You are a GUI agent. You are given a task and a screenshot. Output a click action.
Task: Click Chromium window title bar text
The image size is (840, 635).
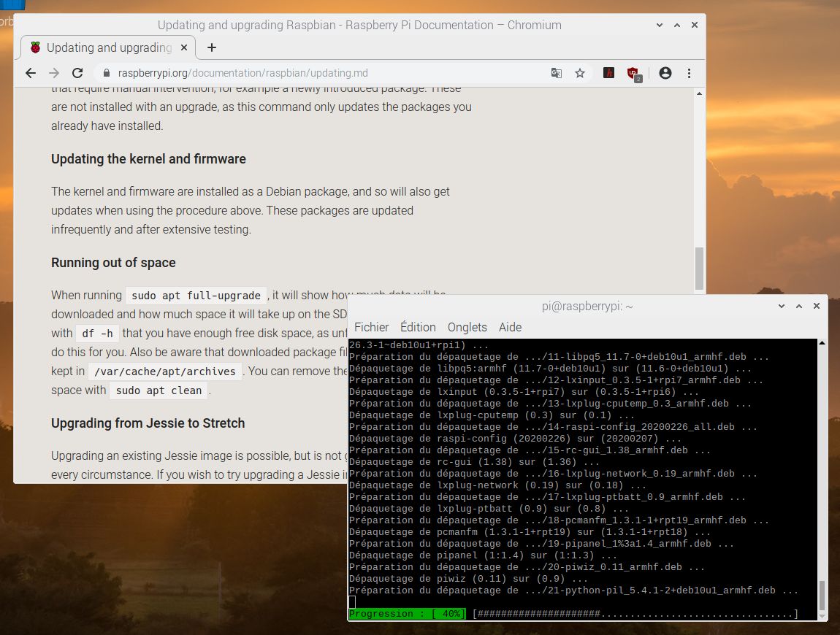click(359, 25)
